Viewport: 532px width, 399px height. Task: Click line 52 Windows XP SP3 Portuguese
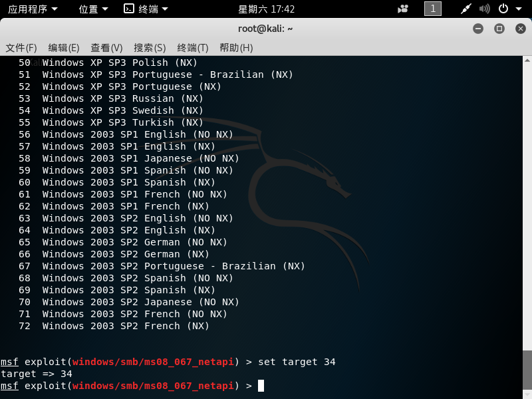pos(120,86)
